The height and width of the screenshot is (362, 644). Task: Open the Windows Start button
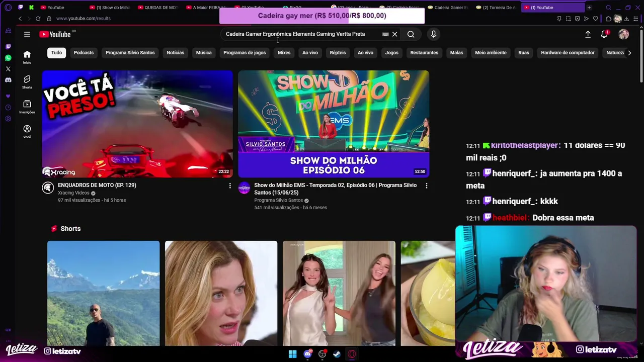(292, 354)
